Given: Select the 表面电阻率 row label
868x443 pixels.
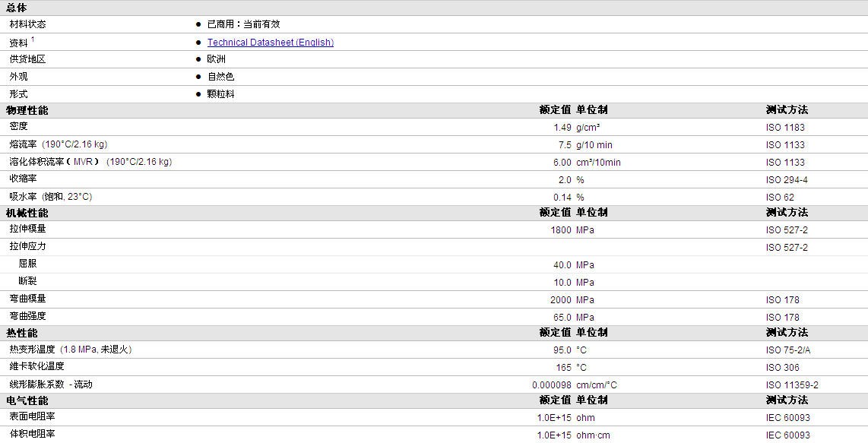Looking at the screenshot, I should tap(32, 416).
